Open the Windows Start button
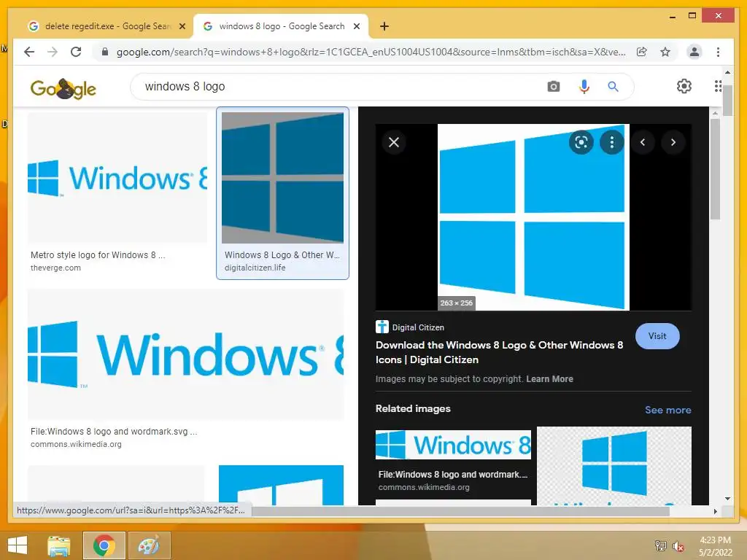Image resolution: width=747 pixels, height=560 pixels. [18, 545]
